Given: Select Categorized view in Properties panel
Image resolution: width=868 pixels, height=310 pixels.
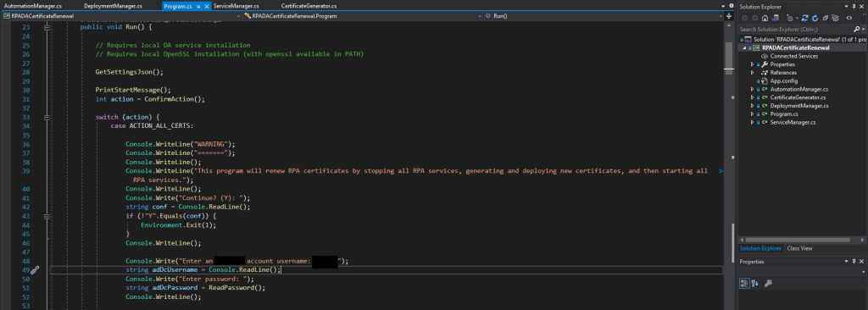Looking at the screenshot, I should 744,284.
